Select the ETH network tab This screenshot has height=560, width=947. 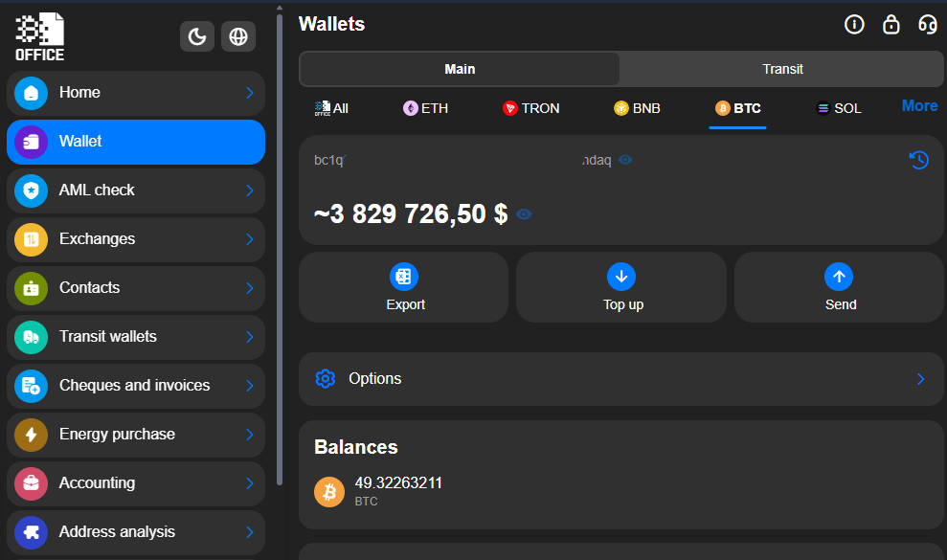(x=425, y=109)
